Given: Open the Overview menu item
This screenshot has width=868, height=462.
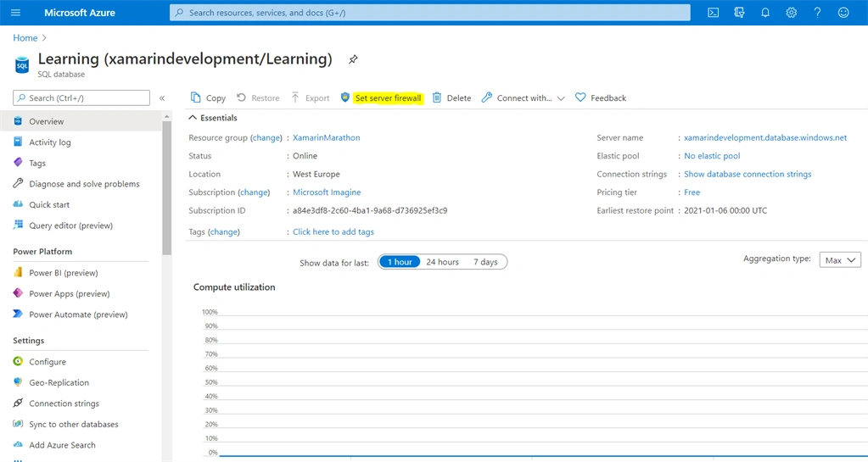Looking at the screenshot, I should [81, 121].
